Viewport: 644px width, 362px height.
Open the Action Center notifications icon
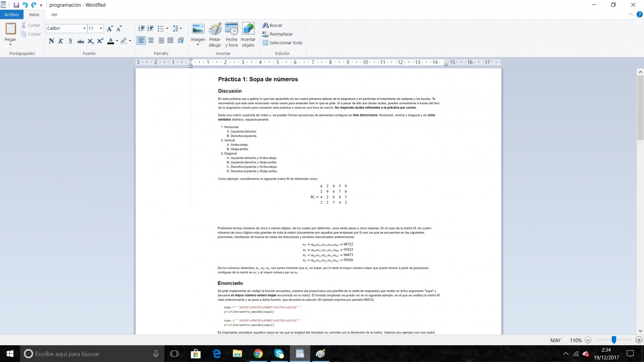(x=630, y=354)
